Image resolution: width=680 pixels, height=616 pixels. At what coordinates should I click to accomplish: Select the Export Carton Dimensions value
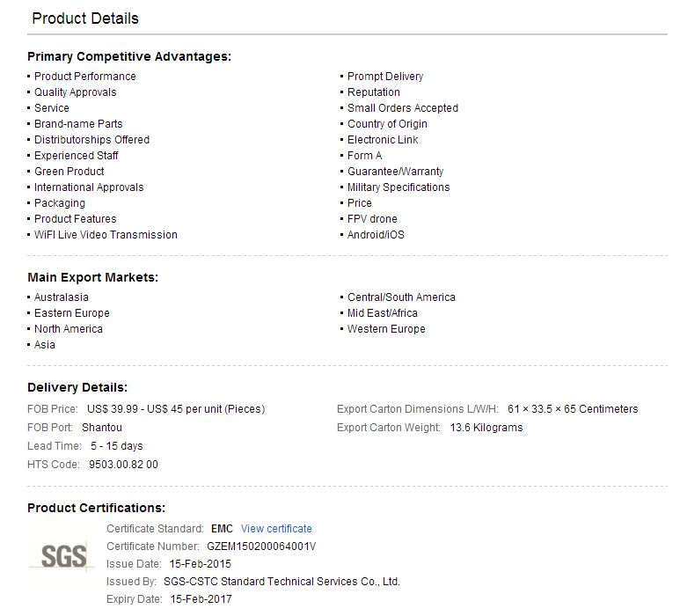coord(573,409)
